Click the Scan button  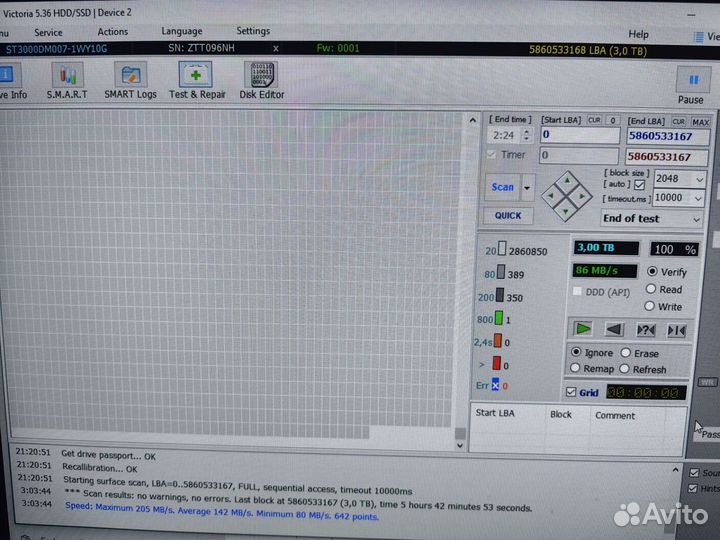pyautogui.click(x=503, y=187)
